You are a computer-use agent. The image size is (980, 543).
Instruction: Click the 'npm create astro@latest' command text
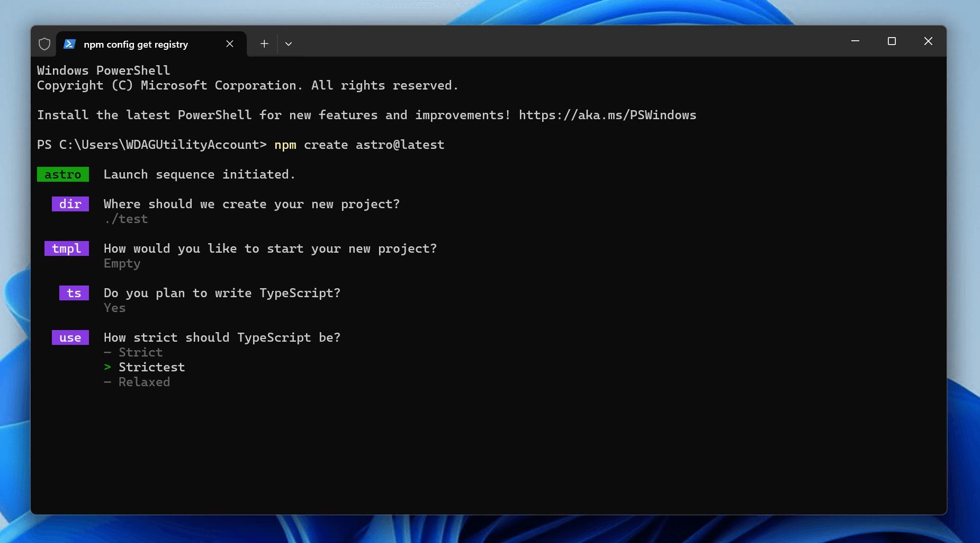pos(359,145)
